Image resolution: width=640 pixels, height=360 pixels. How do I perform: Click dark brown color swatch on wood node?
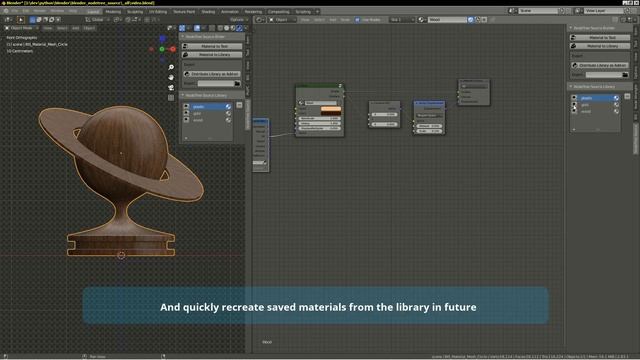click(x=331, y=113)
